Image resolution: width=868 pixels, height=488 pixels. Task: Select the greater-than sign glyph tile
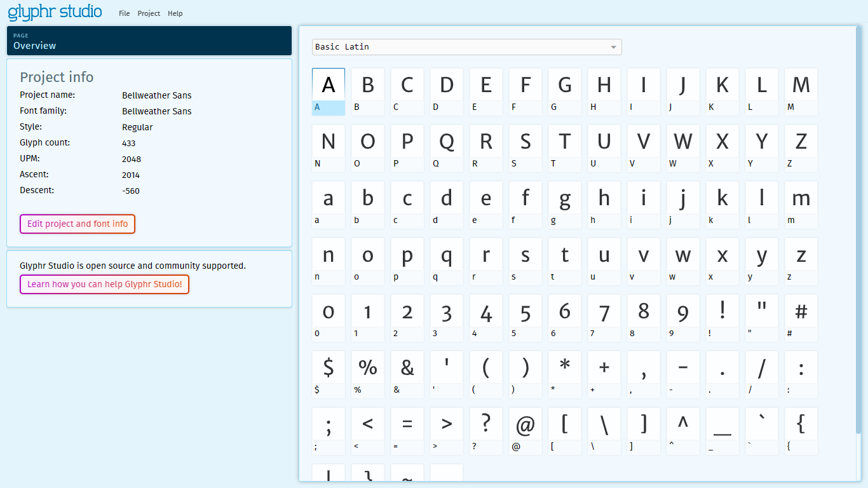447,431
